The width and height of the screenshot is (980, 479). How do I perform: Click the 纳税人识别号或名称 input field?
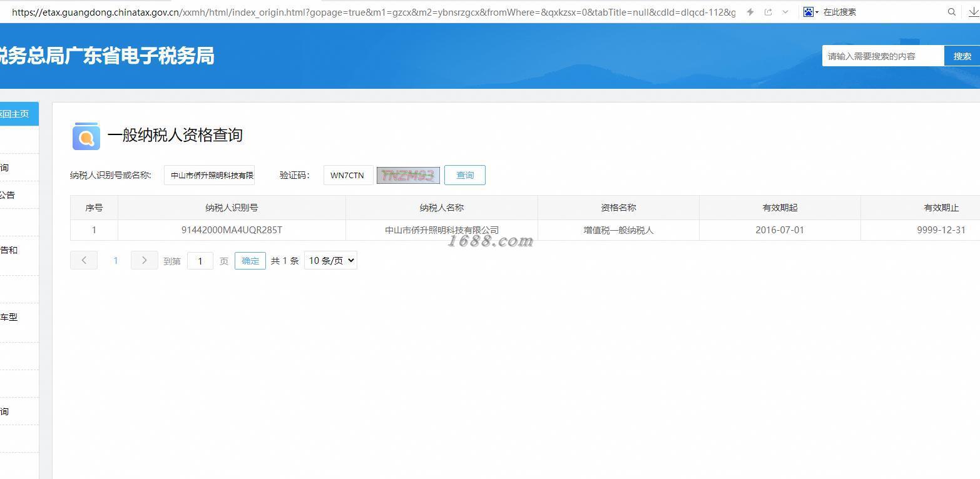point(209,175)
